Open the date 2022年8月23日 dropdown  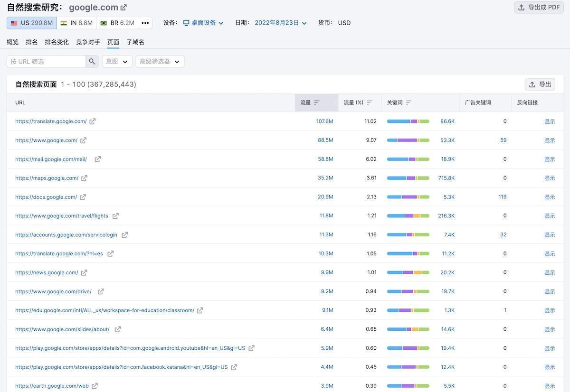(x=281, y=23)
